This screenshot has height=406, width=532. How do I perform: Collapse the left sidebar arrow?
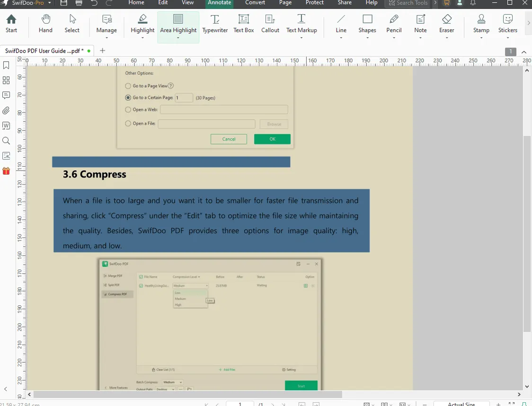[x=6, y=389]
